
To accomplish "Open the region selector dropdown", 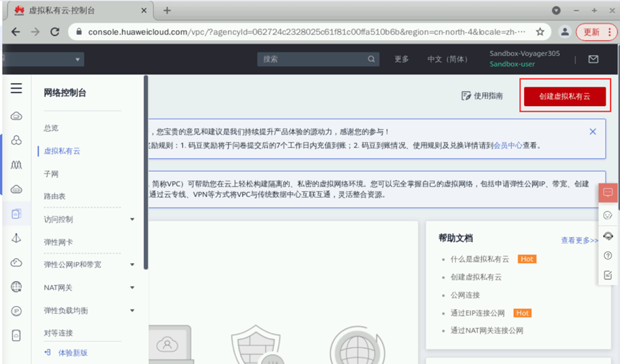I will pyautogui.click(x=44, y=59).
